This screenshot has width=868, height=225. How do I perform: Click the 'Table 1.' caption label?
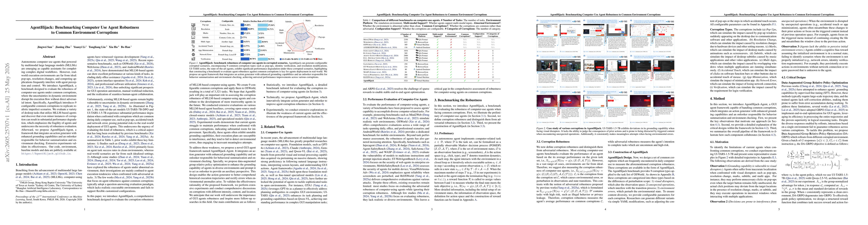pyautogui.click(x=367, y=20)
